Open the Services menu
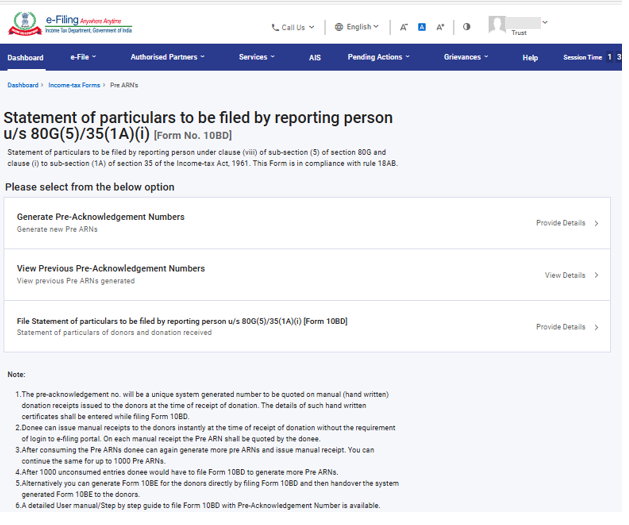This screenshot has height=525, width=629. (x=256, y=57)
